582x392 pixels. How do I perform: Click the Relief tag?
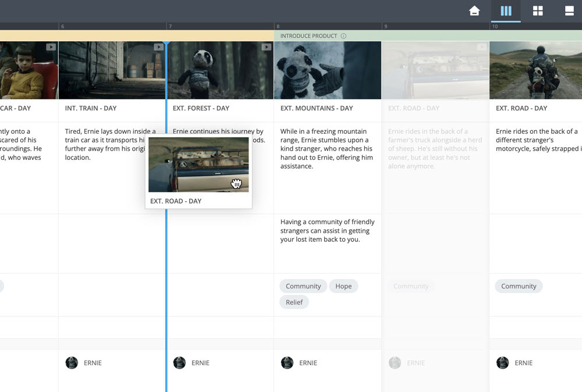(x=294, y=302)
